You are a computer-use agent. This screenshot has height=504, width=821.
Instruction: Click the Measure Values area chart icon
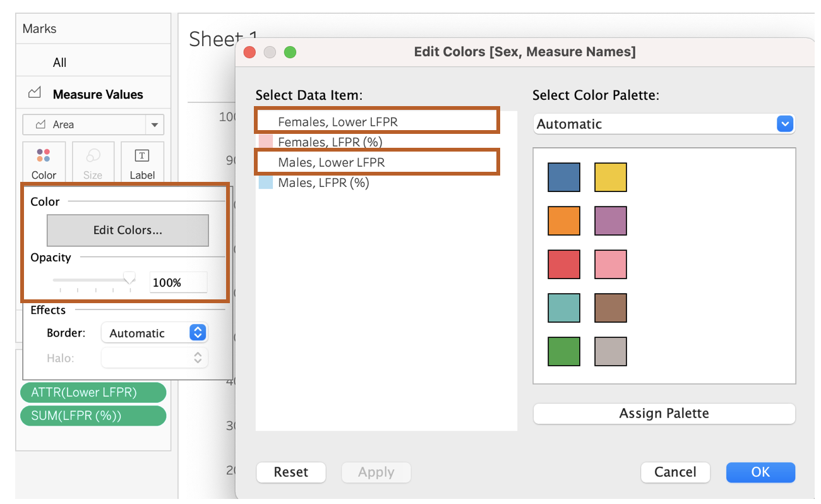pos(35,94)
